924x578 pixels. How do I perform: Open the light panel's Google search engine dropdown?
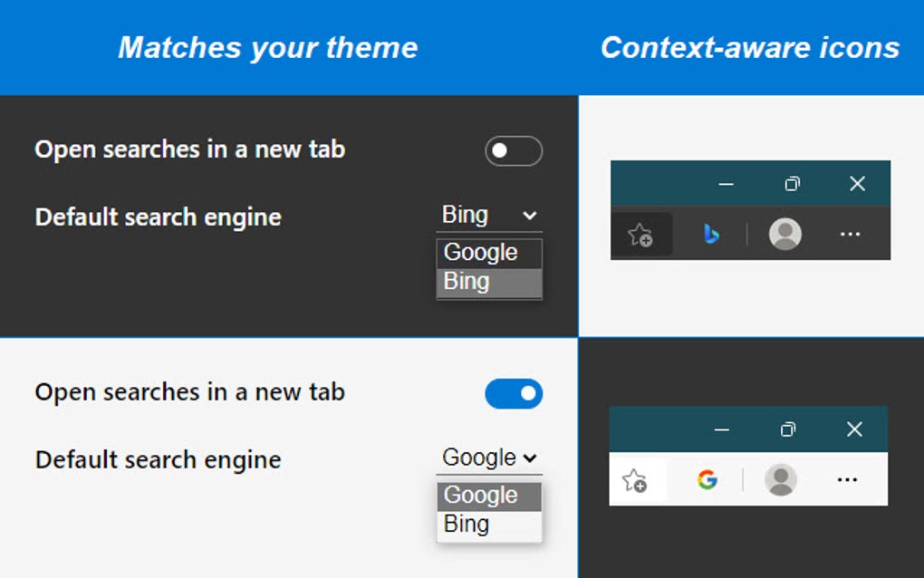pyautogui.click(x=488, y=458)
